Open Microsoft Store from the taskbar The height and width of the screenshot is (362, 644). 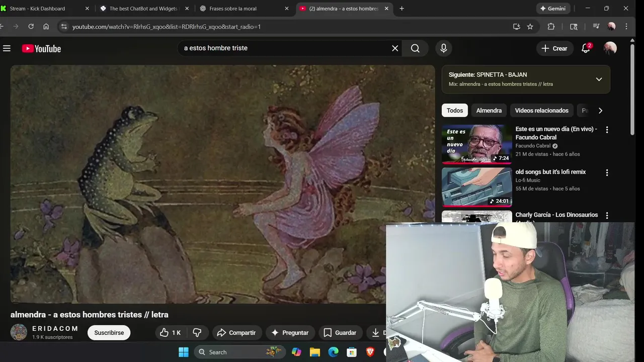click(352, 352)
